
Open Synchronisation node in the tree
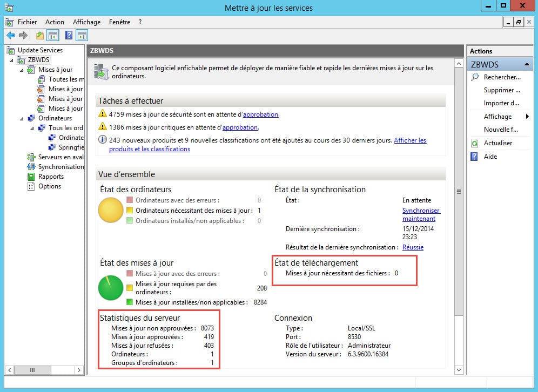click(x=60, y=167)
